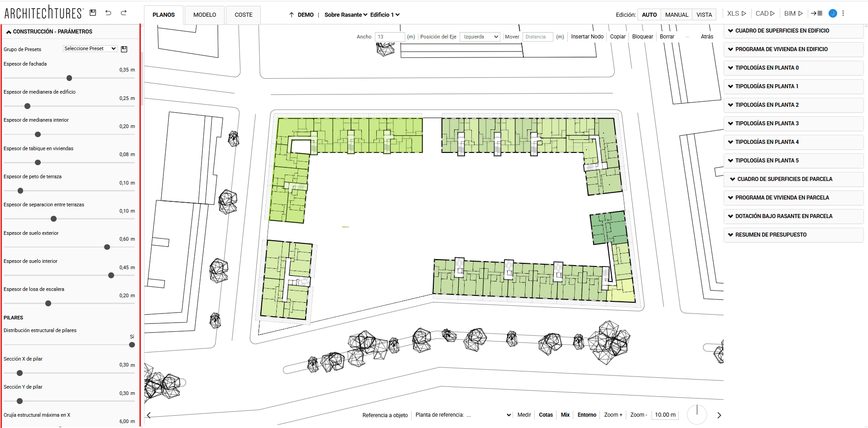Click the save project icon
This screenshot has height=428, width=868.
(93, 13)
